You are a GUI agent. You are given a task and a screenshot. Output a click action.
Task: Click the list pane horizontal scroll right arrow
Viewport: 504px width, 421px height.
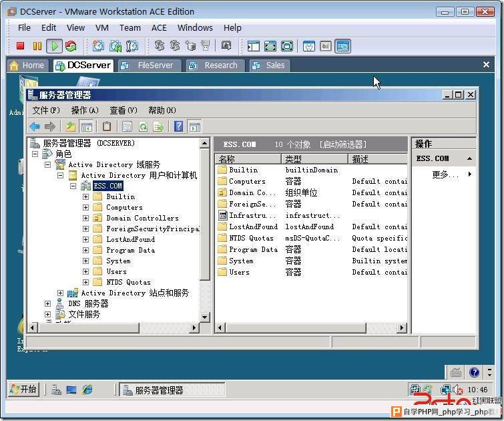coord(401,328)
